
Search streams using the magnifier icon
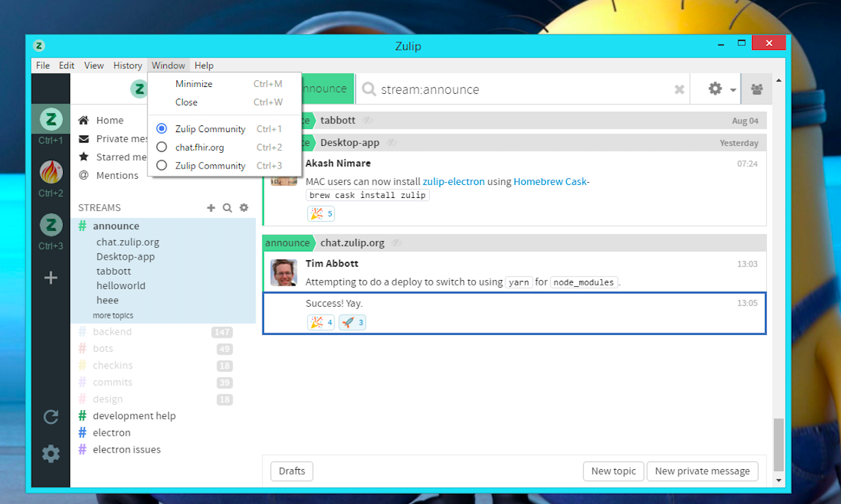(228, 207)
